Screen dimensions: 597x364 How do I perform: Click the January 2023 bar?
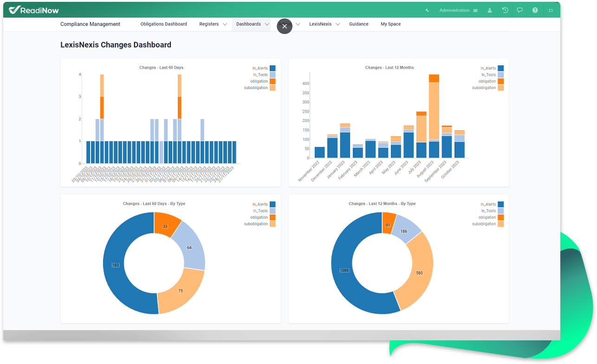[x=345, y=140]
